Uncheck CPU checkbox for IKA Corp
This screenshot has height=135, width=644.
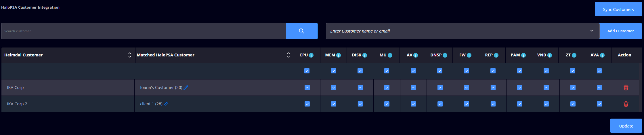(307, 88)
